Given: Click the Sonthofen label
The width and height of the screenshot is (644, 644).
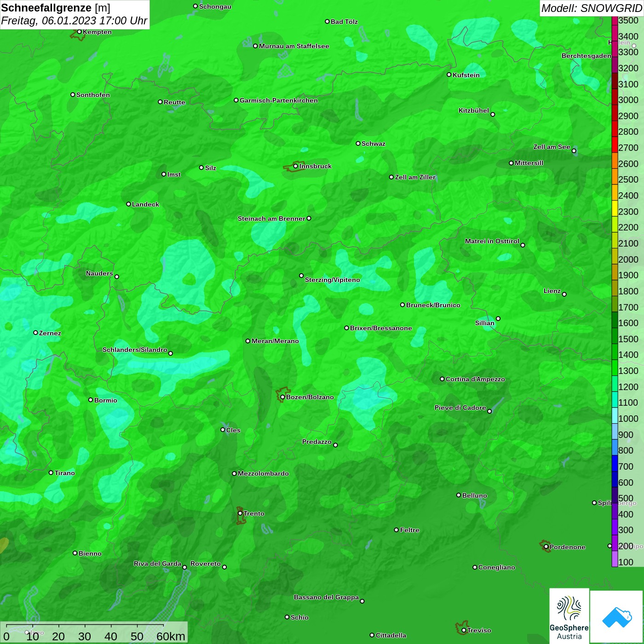Looking at the screenshot, I should pos(93,95).
